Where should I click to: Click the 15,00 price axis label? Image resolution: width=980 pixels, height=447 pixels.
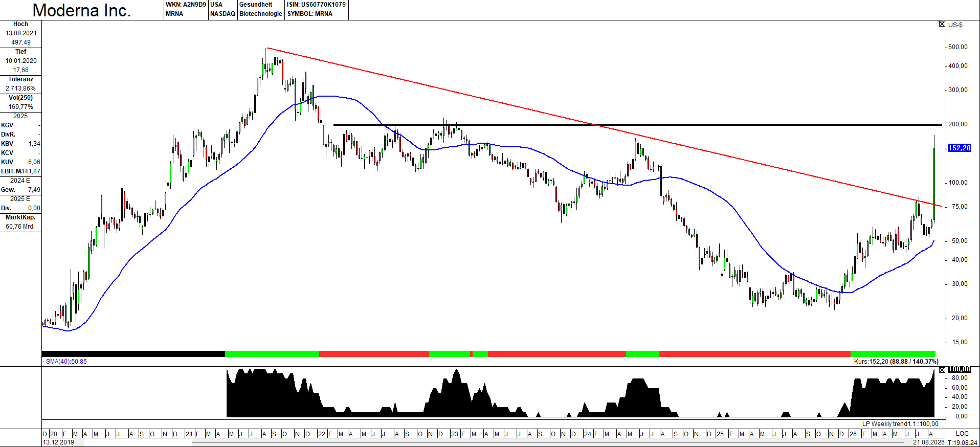click(960, 342)
